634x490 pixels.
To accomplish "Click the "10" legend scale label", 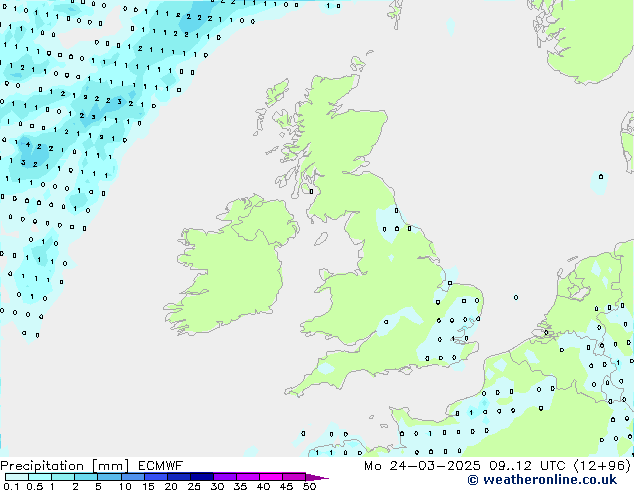I will (125, 486).
